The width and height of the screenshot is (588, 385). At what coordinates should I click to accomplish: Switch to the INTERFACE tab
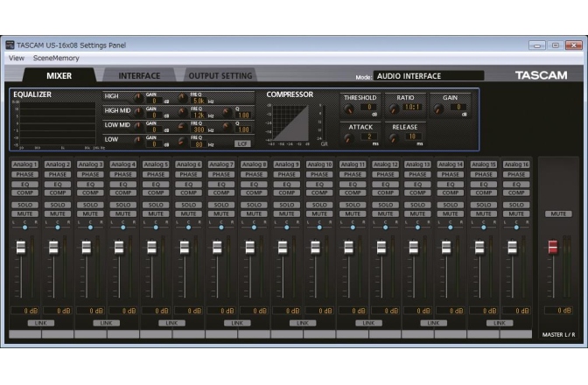139,76
